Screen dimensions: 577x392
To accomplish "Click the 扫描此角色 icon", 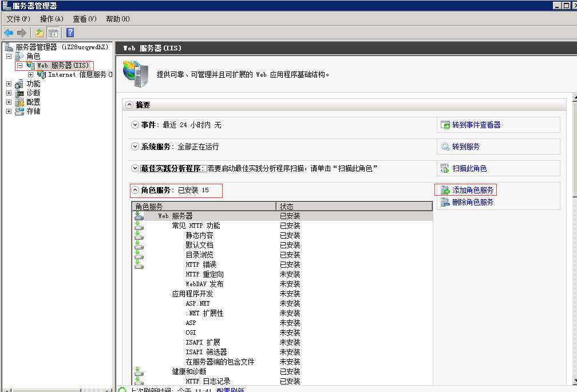I will click(445, 168).
